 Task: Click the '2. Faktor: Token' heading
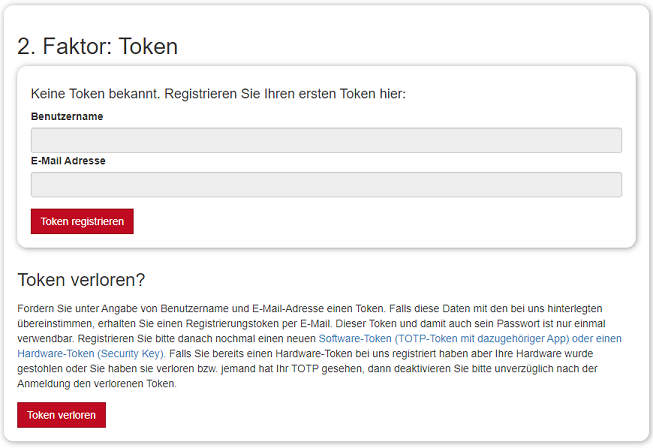coord(97,46)
